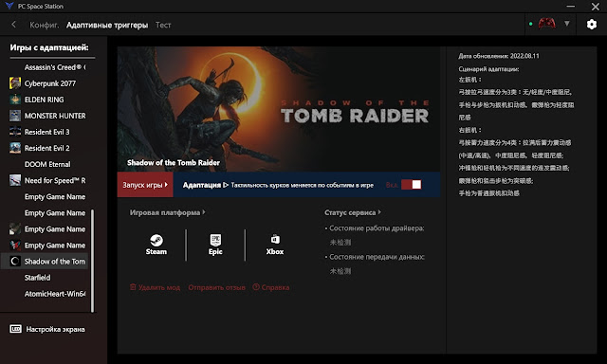Image resolution: width=607 pixels, height=364 pixels.
Task: Minimize the PC Space Station window
Action: pos(571,7)
